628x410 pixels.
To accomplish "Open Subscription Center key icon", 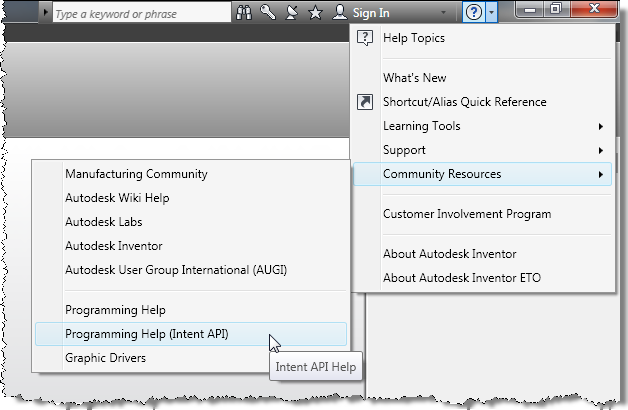I will coord(268,14).
